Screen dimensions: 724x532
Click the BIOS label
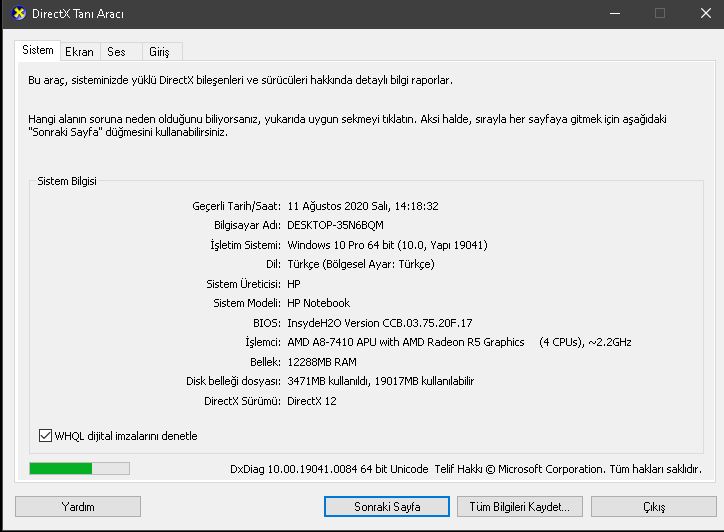pos(266,323)
